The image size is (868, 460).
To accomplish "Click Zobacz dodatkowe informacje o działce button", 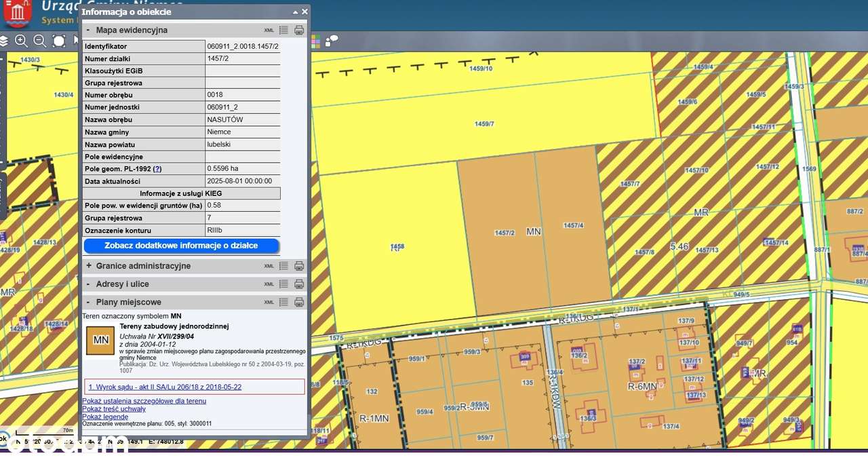I will 180,246.
